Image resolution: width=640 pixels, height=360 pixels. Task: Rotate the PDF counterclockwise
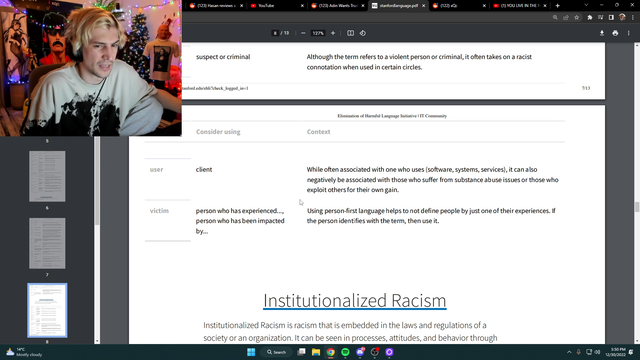362,33
